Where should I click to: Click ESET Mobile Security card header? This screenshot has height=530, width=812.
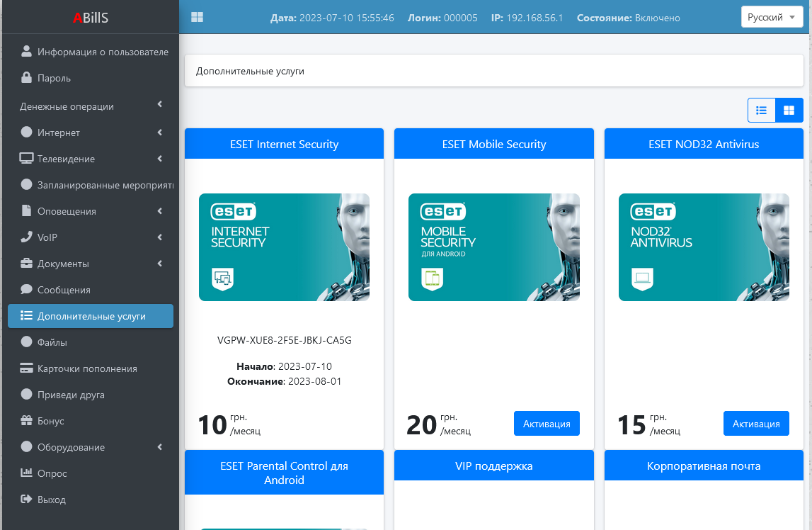[x=494, y=144]
